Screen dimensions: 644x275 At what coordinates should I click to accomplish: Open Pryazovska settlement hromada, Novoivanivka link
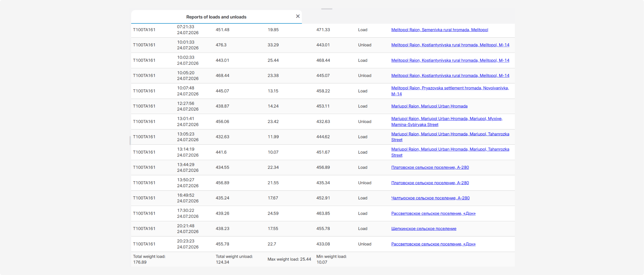[450, 91]
